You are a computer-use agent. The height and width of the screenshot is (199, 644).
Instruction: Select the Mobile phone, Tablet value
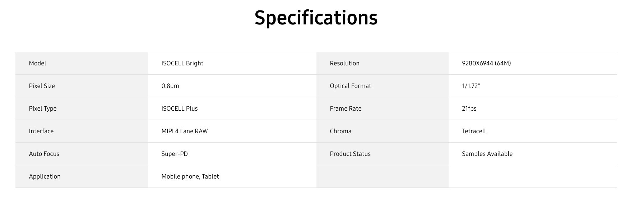point(190,176)
